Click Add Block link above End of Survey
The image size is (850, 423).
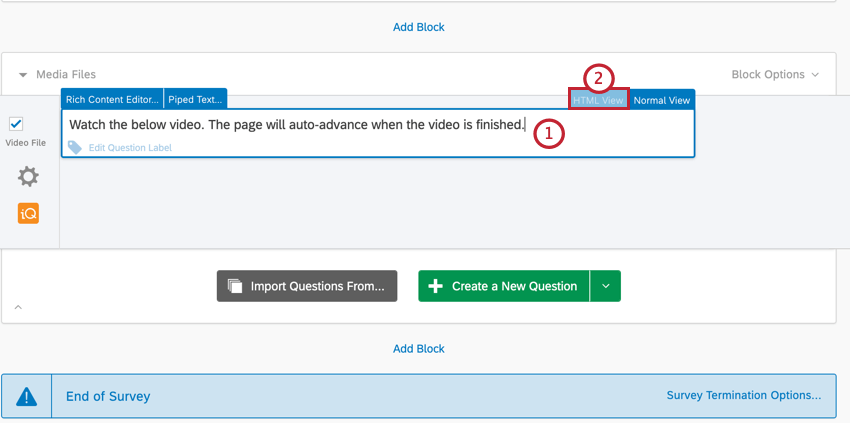pos(418,348)
